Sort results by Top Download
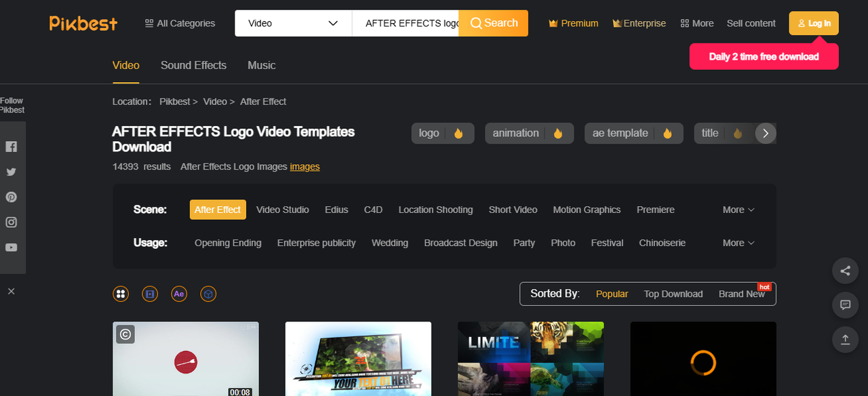This screenshot has height=396, width=868. [x=673, y=294]
